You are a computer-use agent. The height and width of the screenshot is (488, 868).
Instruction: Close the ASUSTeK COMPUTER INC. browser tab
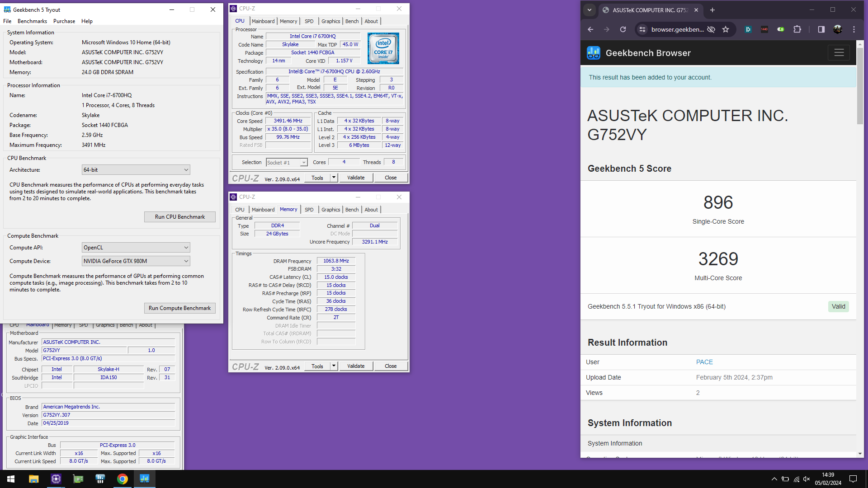tap(696, 10)
